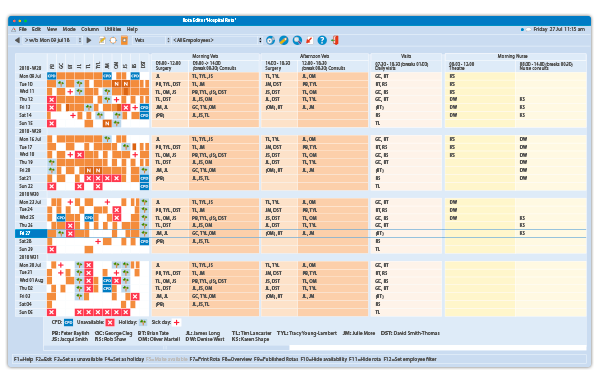Open the Utilities menu

[113, 29]
